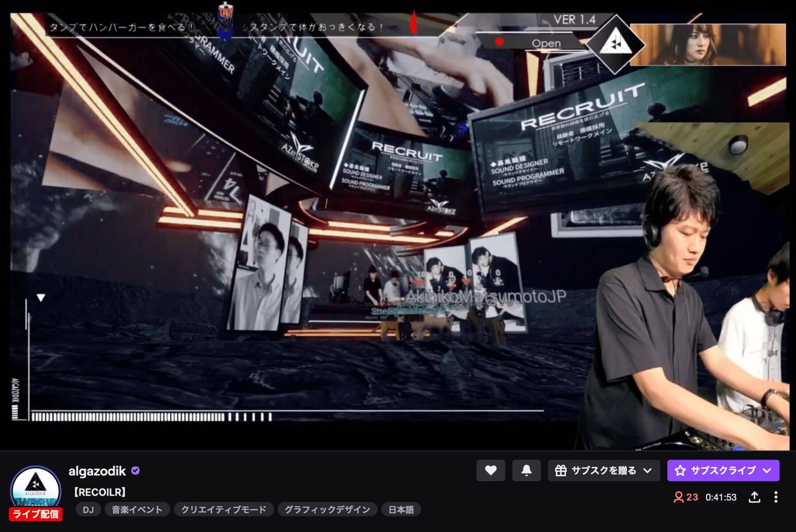Screen dimensions: 796x532
Task: Select the 音楽イベント tag
Action: point(137,509)
